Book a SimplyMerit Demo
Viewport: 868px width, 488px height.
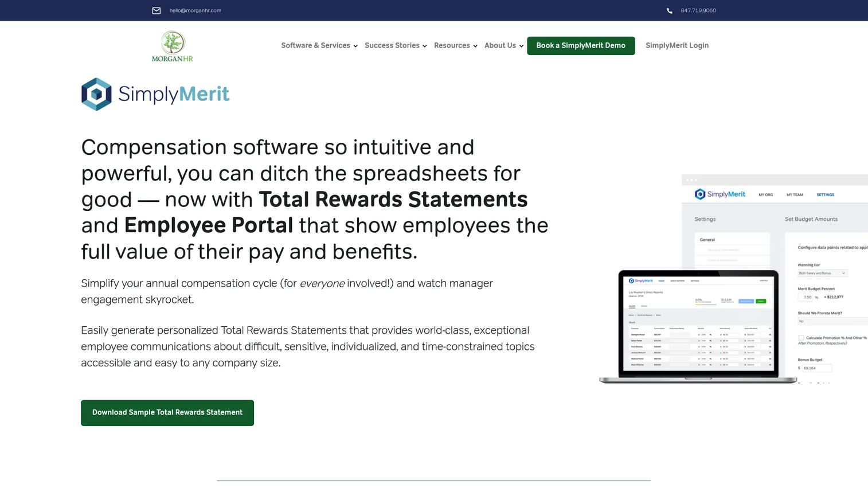(x=581, y=46)
